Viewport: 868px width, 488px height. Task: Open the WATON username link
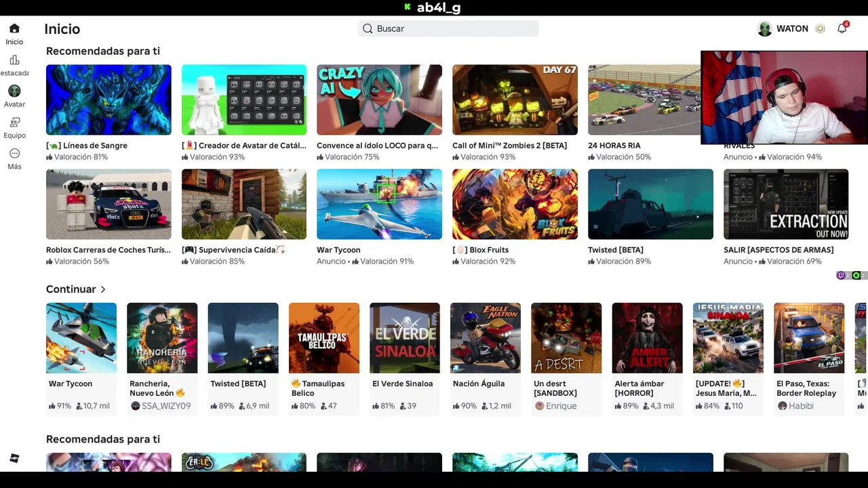click(x=792, y=28)
